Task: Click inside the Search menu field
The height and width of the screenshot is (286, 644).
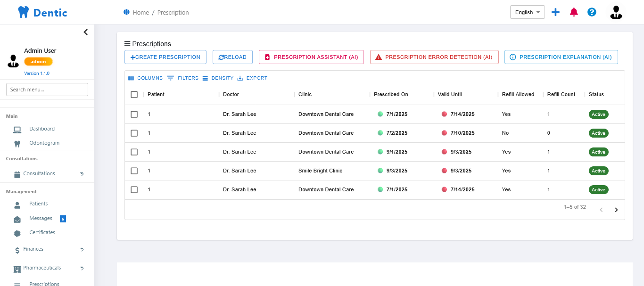Action: click(x=47, y=89)
